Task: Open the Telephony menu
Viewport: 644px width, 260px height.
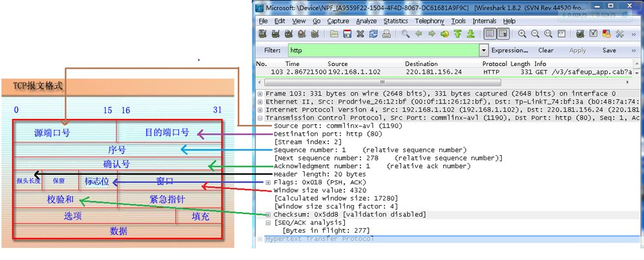Action: tap(430, 21)
